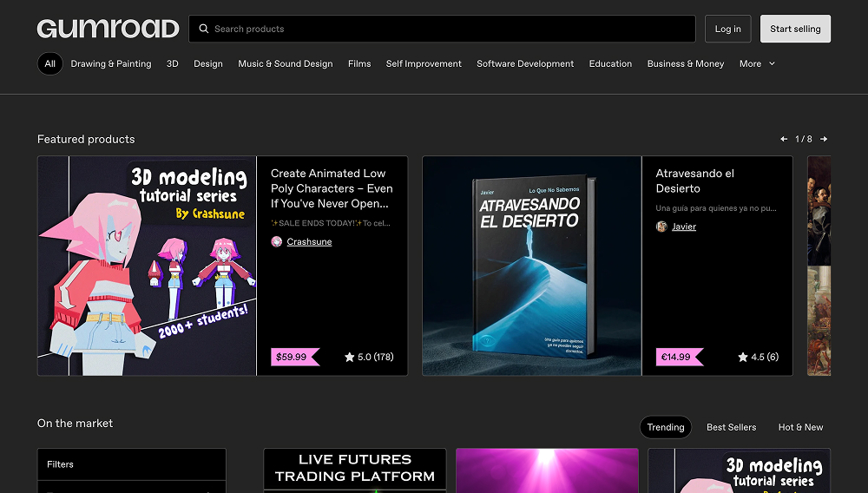Click the search magnifier icon
This screenshot has width=868, height=493.
pos(204,29)
